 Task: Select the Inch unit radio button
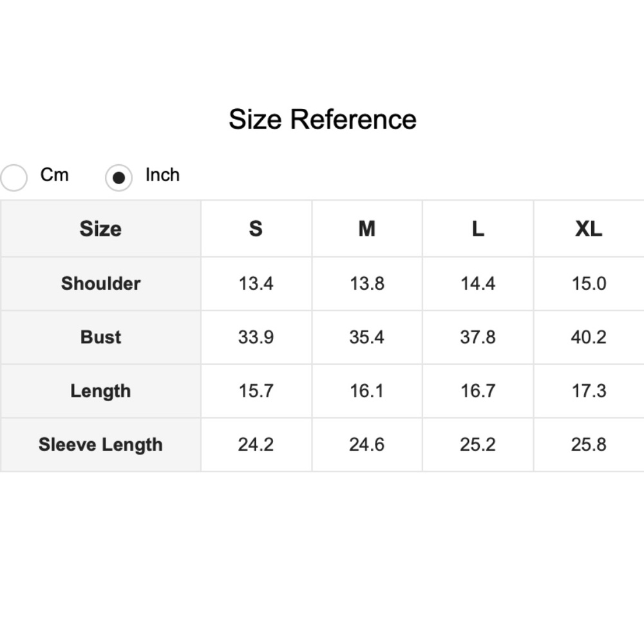118,178
